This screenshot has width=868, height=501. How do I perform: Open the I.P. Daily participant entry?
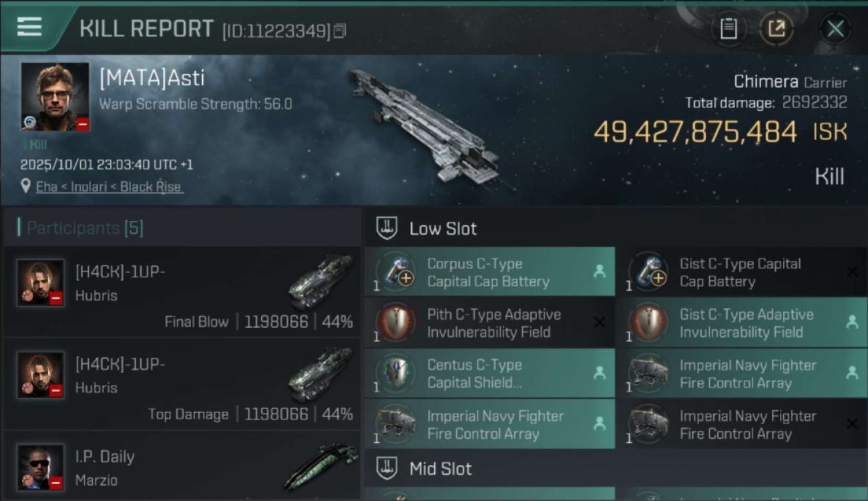[x=180, y=468]
